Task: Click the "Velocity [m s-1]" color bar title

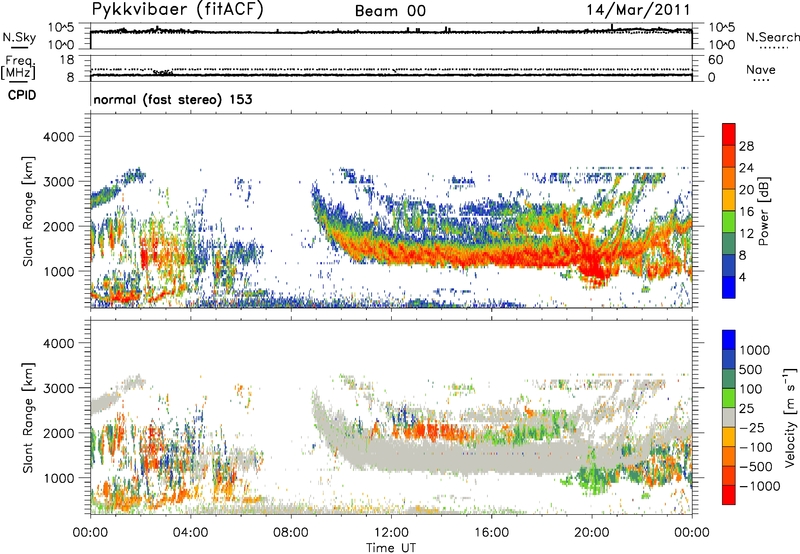Action: click(790, 417)
